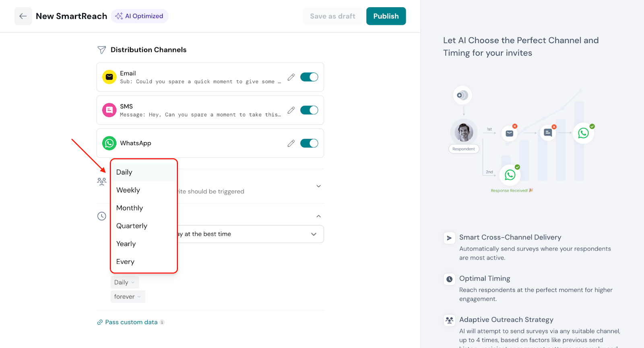Edit the WhatsApp channel with pencil icon
644x348 pixels.
click(291, 143)
